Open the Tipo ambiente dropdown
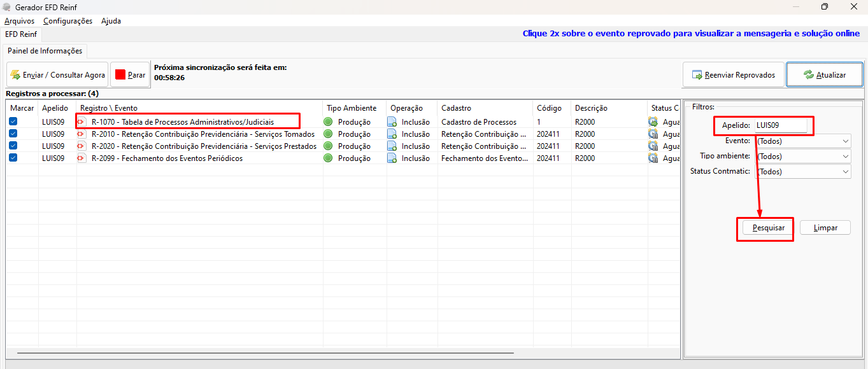Image resolution: width=868 pixels, height=369 pixels. [x=803, y=156]
